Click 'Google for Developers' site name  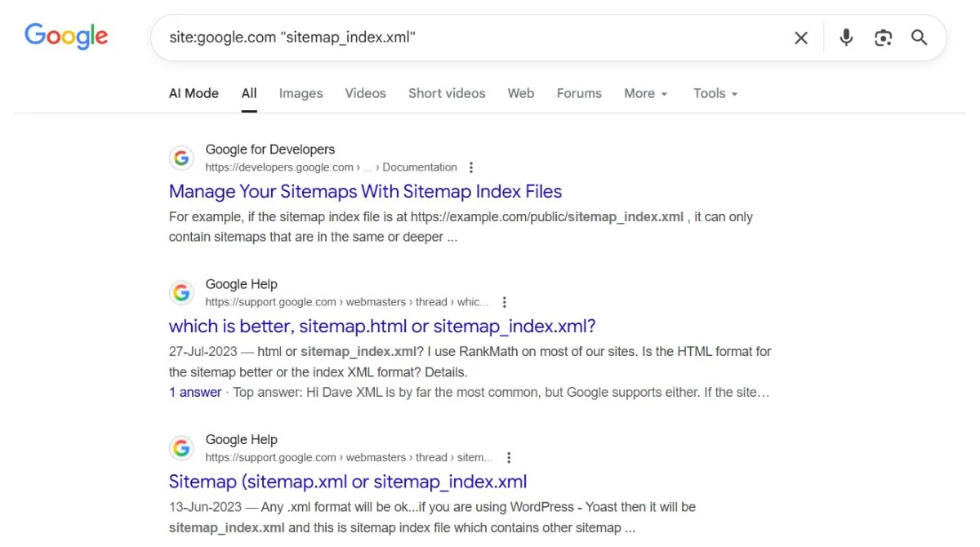tap(270, 149)
